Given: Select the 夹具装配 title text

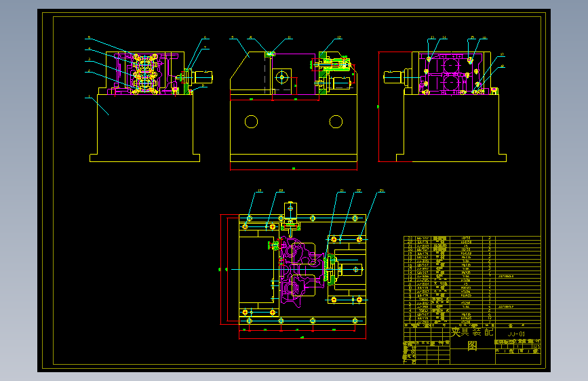Looking at the screenshot, I should 472,332.
